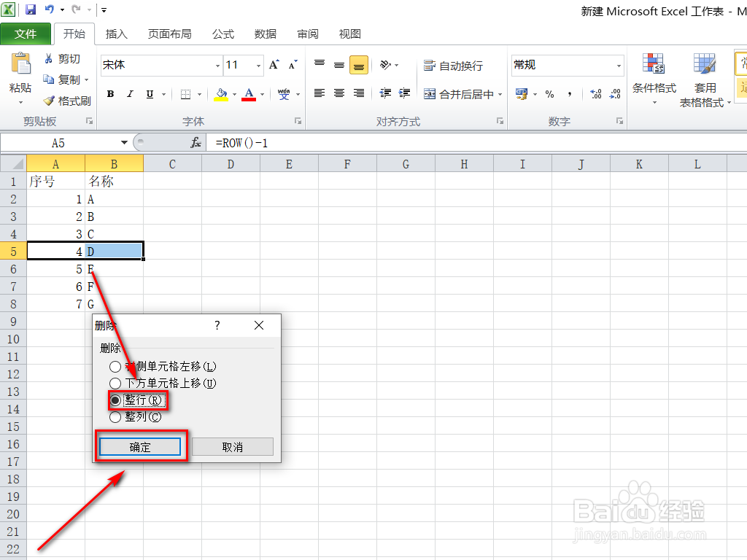Click 确定 OK in Delete dialog

point(140,447)
